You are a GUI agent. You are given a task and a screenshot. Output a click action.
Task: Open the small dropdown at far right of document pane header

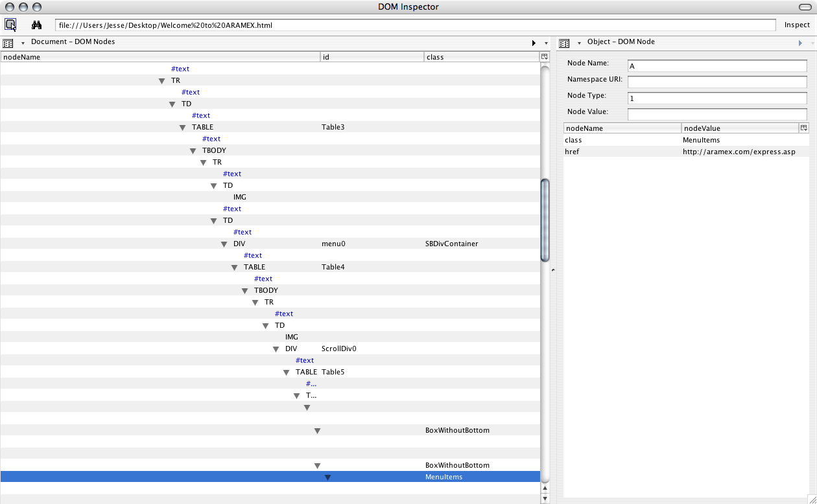tap(546, 43)
